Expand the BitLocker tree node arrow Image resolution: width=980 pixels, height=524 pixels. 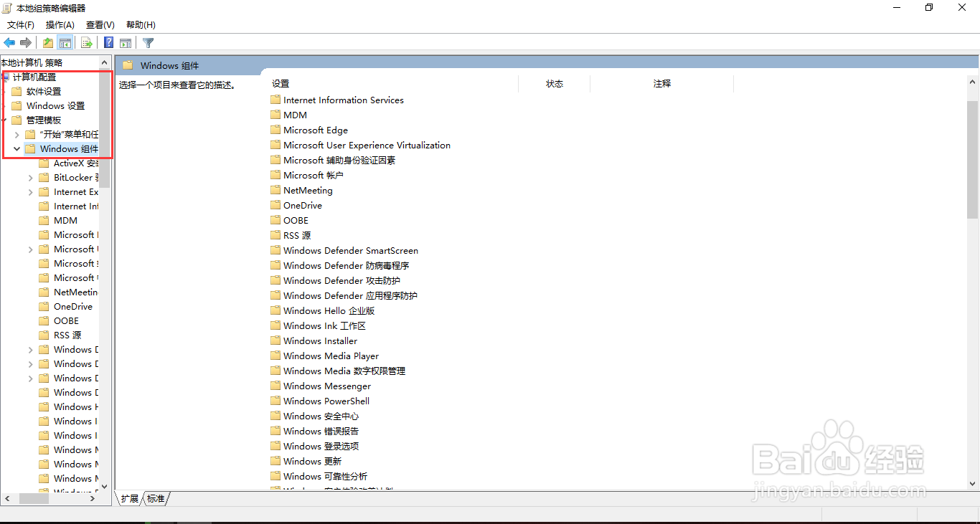[31, 178]
